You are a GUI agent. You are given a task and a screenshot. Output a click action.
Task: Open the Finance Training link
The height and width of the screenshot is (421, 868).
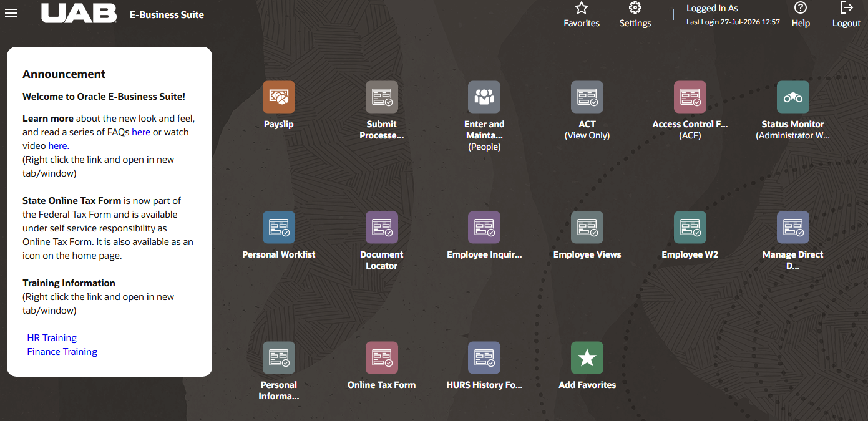[62, 352]
